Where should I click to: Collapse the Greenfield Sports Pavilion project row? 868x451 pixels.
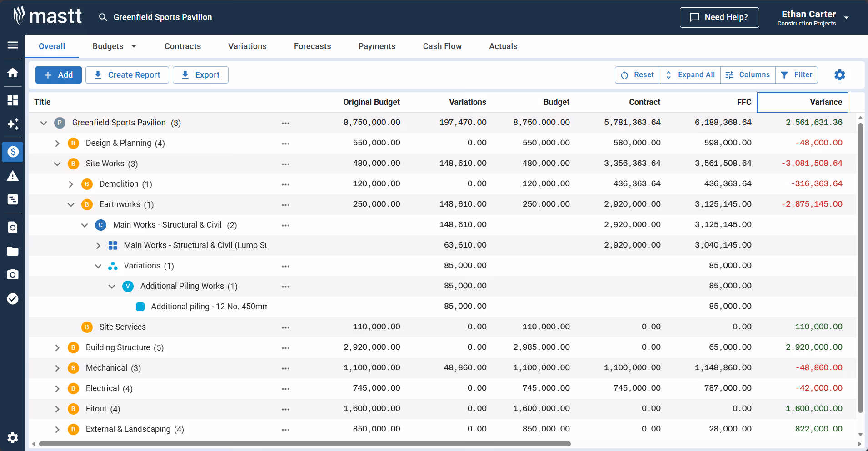[44, 122]
